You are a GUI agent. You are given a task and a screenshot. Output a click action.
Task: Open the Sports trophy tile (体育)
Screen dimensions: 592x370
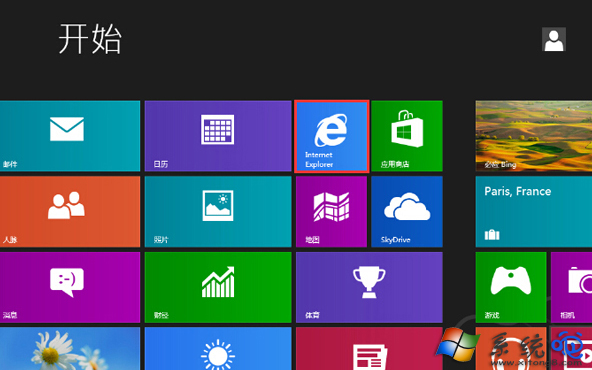point(369,287)
